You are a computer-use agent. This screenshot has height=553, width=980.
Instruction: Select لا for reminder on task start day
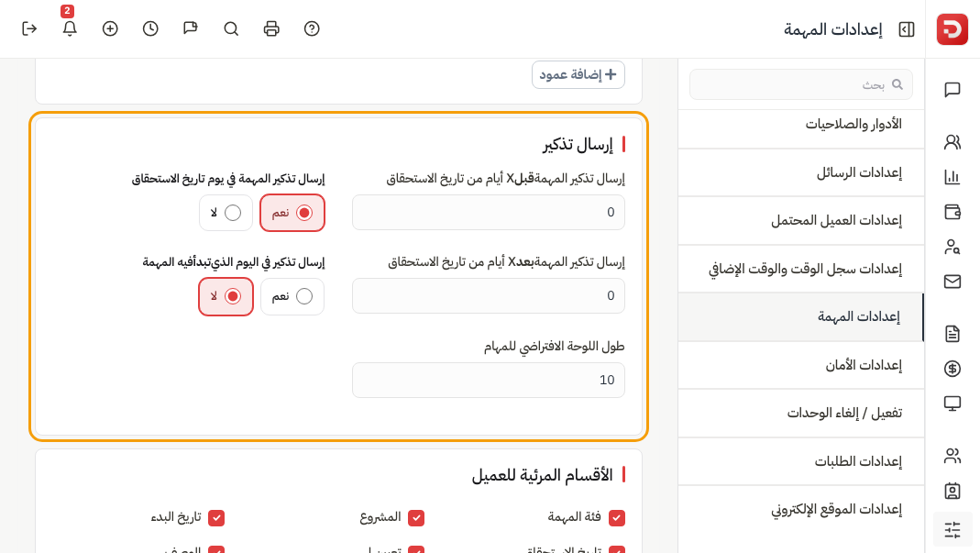(x=226, y=296)
